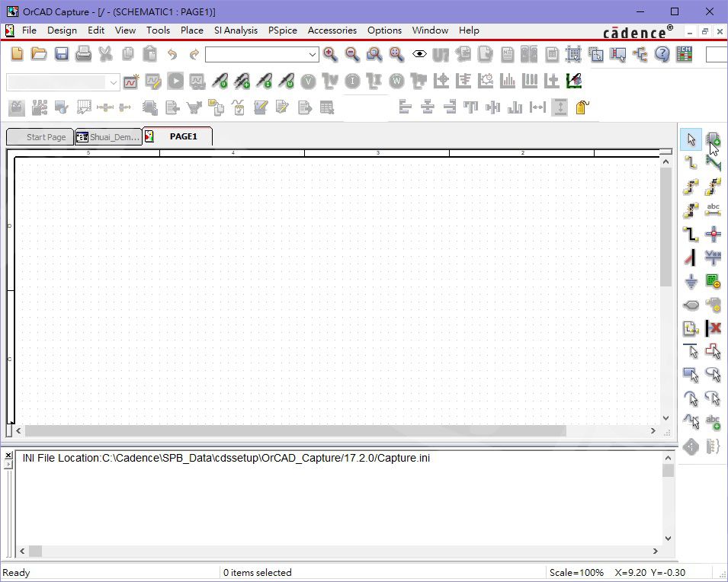728x582 pixels.
Task: Switch to the Start Page tab
Action: pyautogui.click(x=40, y=137)
